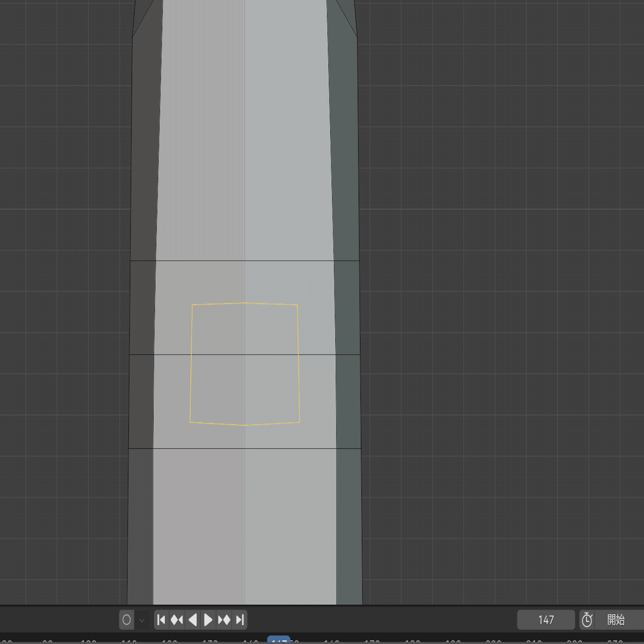Click the 開始 start frame field
Image resolution: width=644 pixels, height=644 pixels.
pos(620,619)
